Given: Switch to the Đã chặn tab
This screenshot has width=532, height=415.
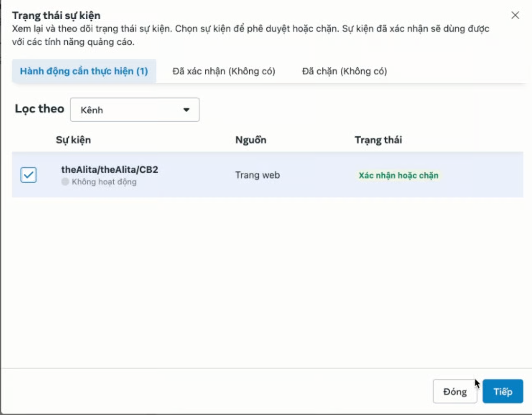Looking at the screenshot, I should [344, 71].
